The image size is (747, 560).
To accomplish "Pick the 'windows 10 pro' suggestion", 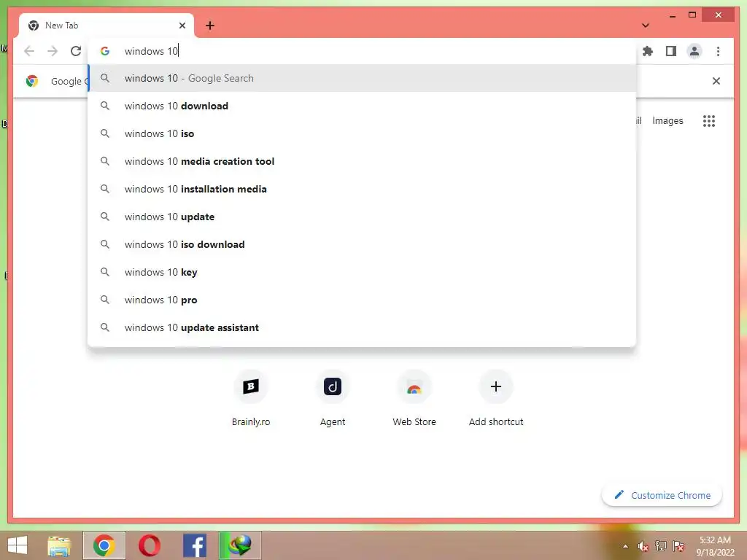I will [362, 300].
